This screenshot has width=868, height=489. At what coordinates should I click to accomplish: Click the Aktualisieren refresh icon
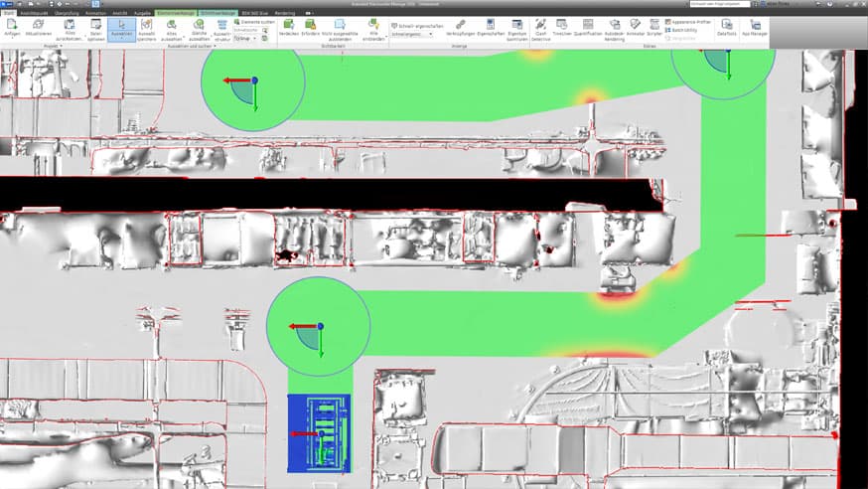[x=38, y=29]
